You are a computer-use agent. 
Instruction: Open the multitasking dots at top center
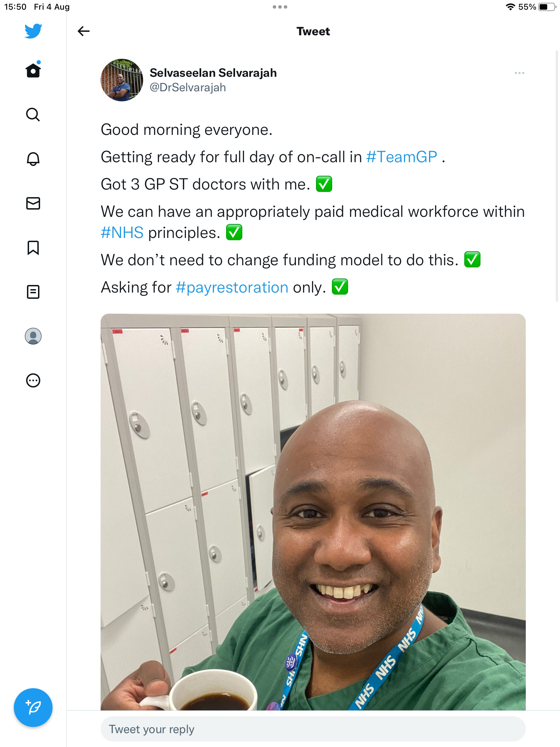pyautogui.click(x=280, y=7)
